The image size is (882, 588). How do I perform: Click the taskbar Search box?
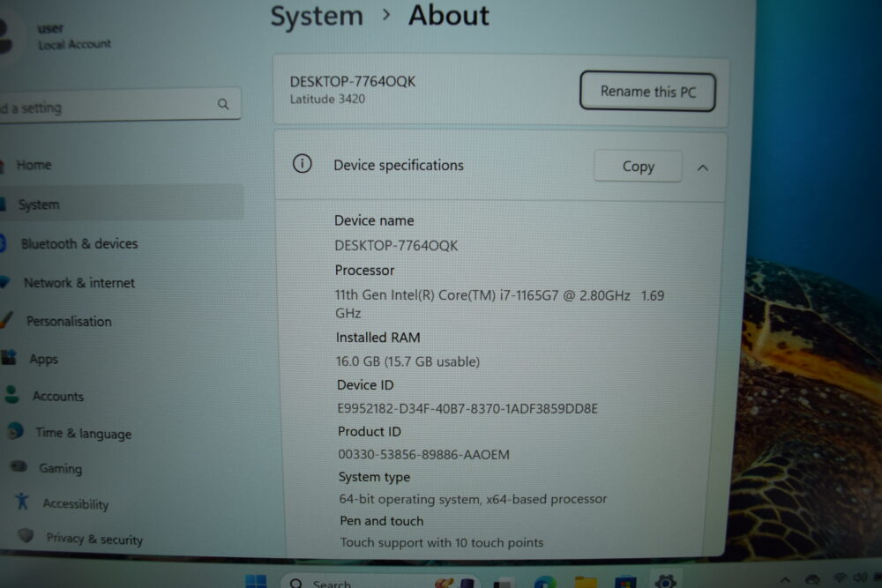[379, 582]
